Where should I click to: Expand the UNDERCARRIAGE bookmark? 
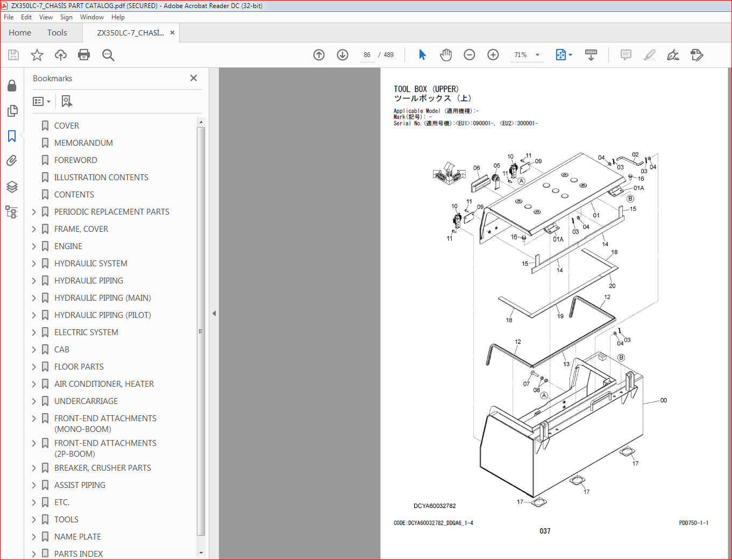pyautogui.click(x=34, y=401)
